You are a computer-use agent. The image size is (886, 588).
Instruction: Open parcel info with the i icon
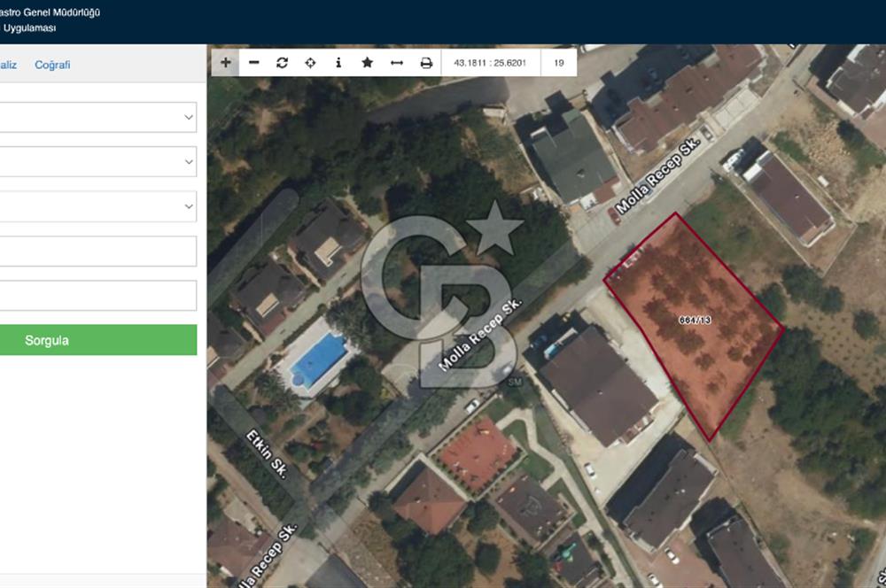(x=338, y=63)
